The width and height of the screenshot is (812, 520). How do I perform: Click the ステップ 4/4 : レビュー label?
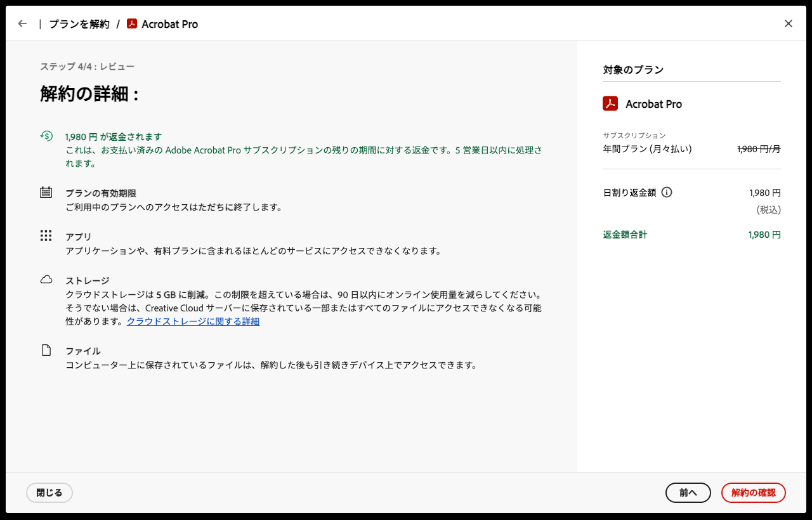(x=88, y=67)
